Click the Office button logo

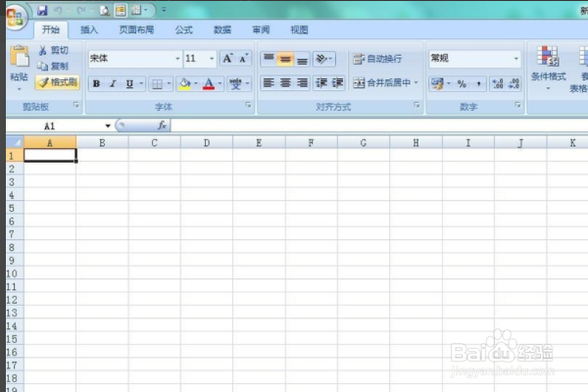(x=15, y=17)
